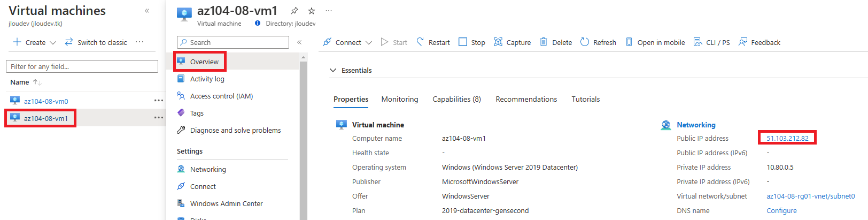Mark az104-08-vm1 as favorite with star icon
868x220 pixels.
coord(312,11)
